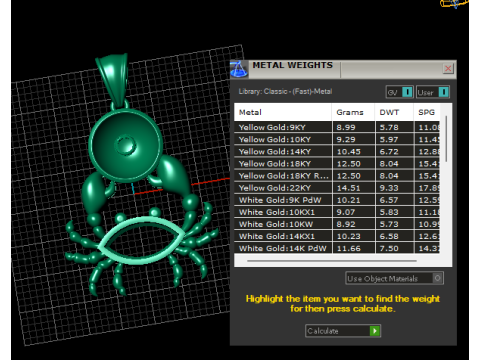Toggle Use Object Materials option

[394, 278]
